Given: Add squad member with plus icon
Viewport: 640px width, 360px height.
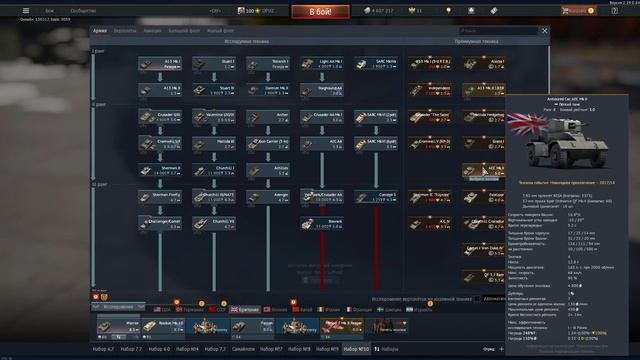Looking at the screenshot, I should [502, 349].
